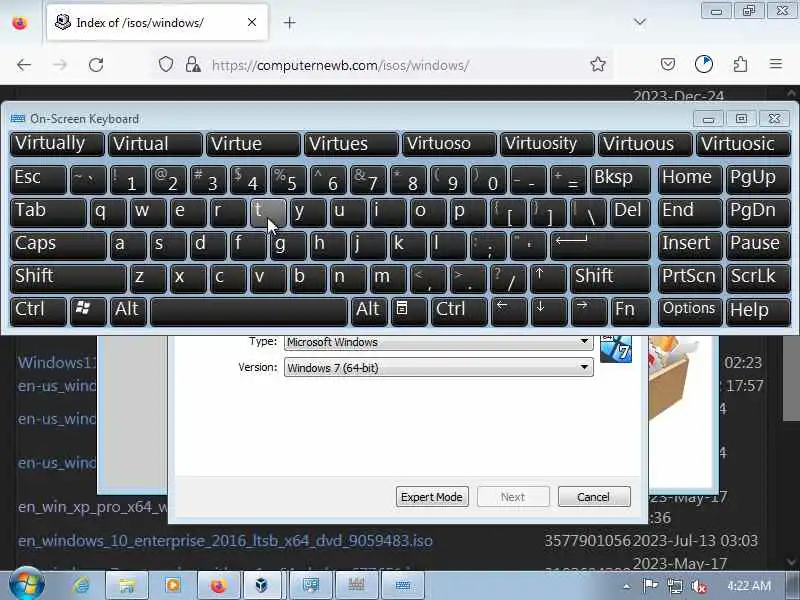Tap the Tab key on on-screen keyboard
This screenshot has height=600, width=800.
pos(48,212)
